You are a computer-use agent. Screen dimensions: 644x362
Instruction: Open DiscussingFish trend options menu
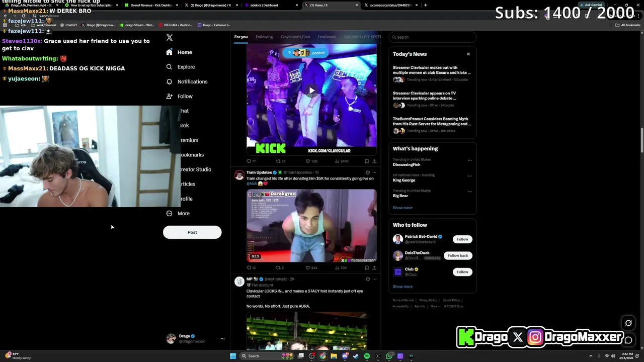470,160
